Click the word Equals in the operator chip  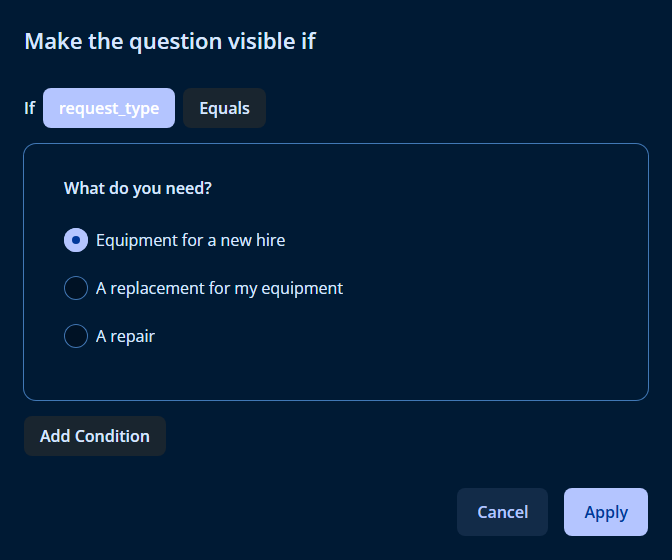click(x=224, y=108)
